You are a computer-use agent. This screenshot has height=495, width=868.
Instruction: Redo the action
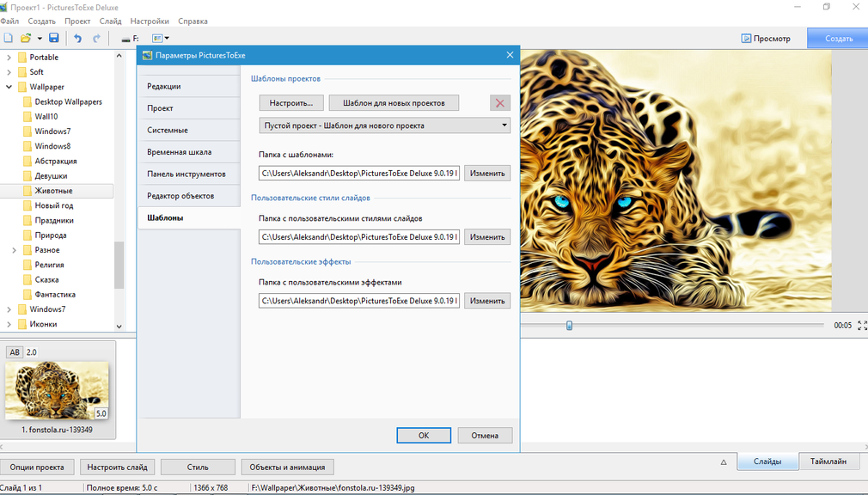click(x=96, y=38)
